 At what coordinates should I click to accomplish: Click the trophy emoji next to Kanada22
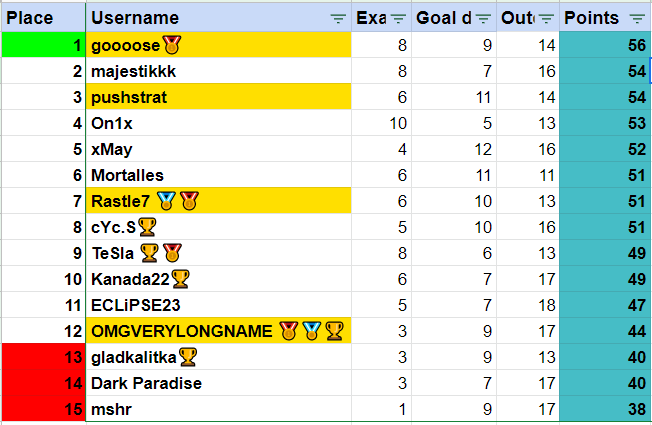tap(181, 279)
